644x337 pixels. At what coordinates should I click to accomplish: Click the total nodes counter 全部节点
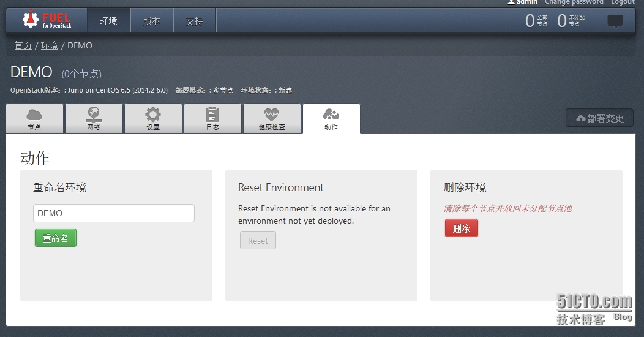coord(536,21)
